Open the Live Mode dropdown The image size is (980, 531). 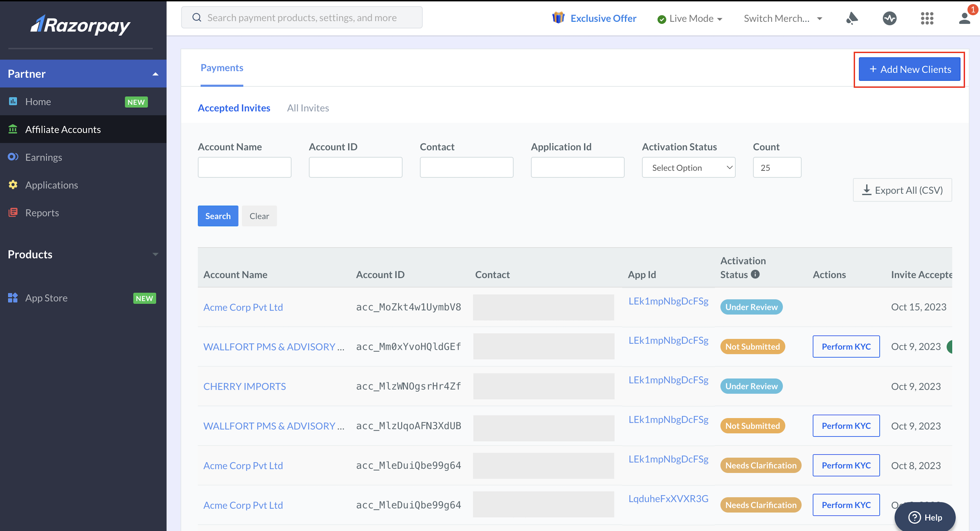pos(689,18)
